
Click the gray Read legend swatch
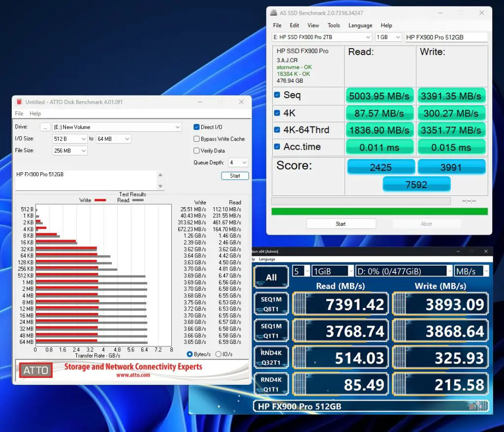138,200
